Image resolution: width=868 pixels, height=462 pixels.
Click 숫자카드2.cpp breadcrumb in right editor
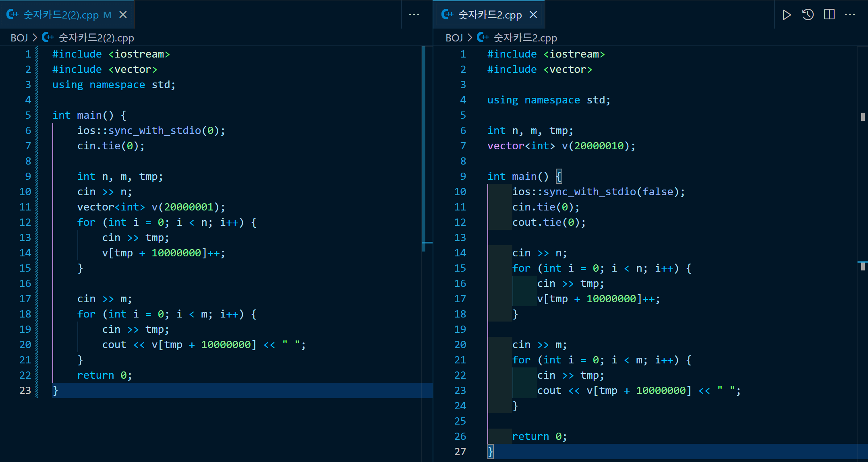(525, 38)
